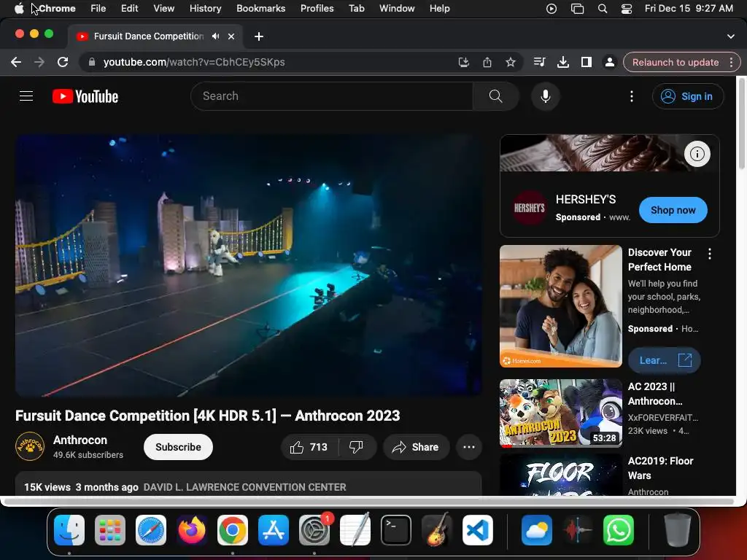747x560 pixels.
Task: Open the View menu
Action: (x=164, y=9)
